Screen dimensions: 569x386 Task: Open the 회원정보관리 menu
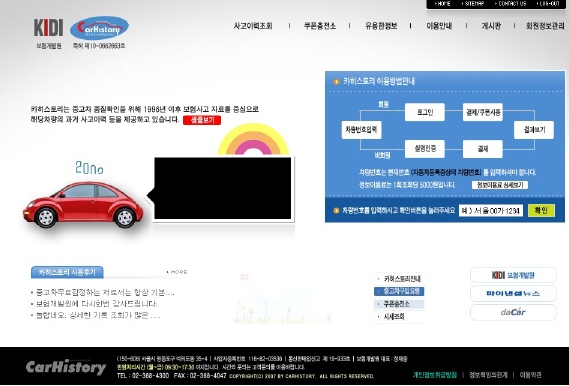pos(545,26)
